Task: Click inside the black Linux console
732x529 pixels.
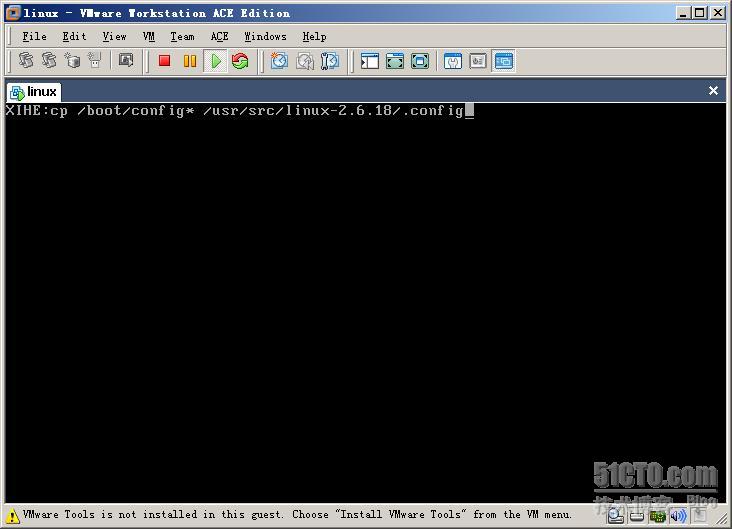Action: (366, 303)
